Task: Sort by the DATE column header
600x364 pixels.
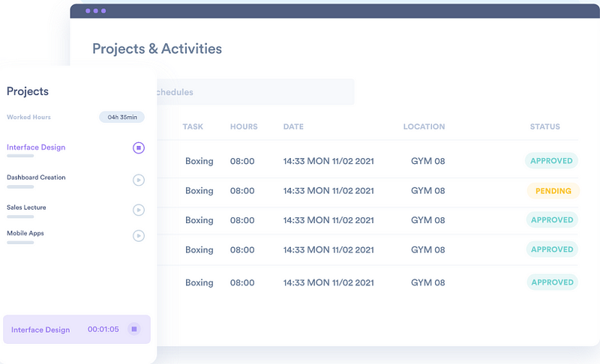Action: pyautogui.click(x=293, y=127)
